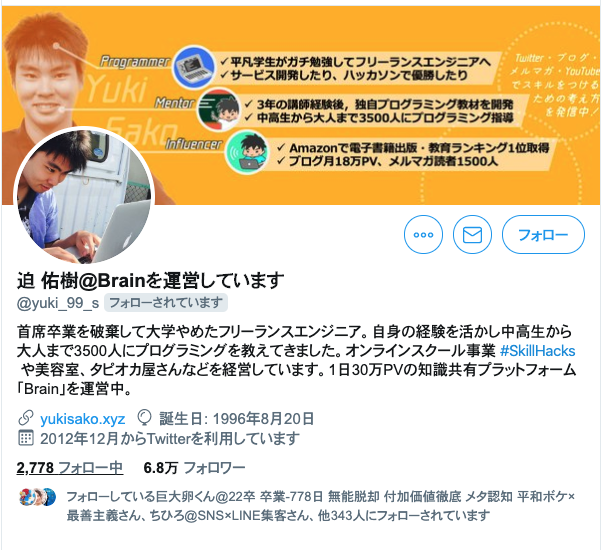Click the orange header banner image

[301, 105]
